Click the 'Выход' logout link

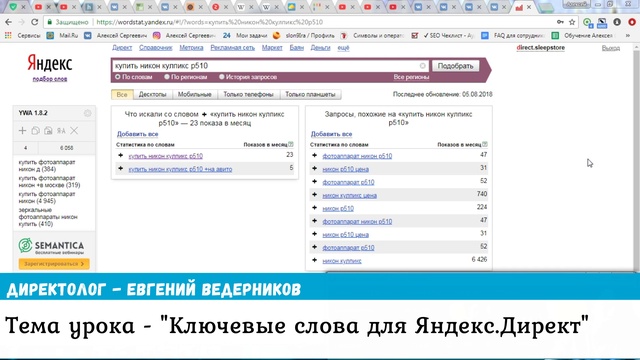coord(611,48)
